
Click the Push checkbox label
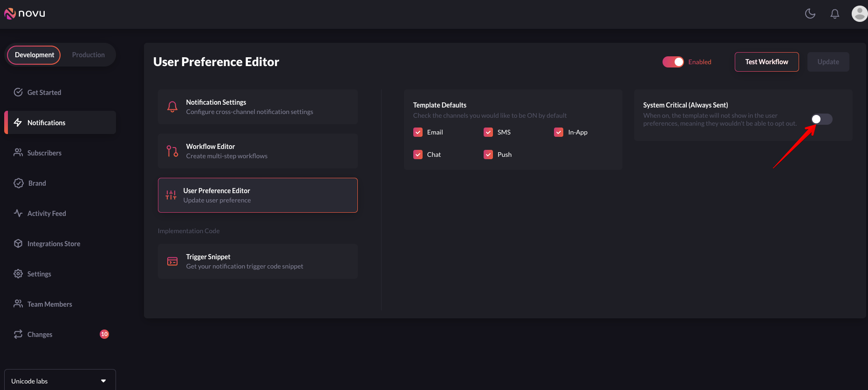pyautogui.click(x=505, y=155)
